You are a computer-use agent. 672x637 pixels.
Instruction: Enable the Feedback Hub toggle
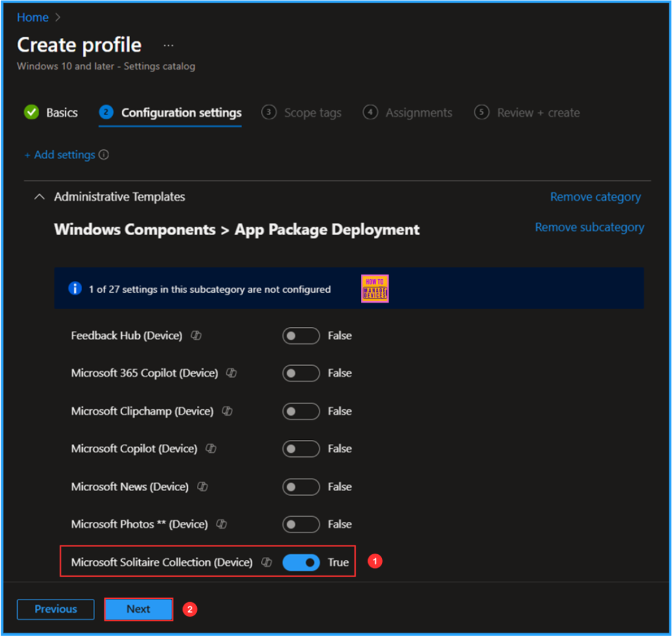point(301,336)
